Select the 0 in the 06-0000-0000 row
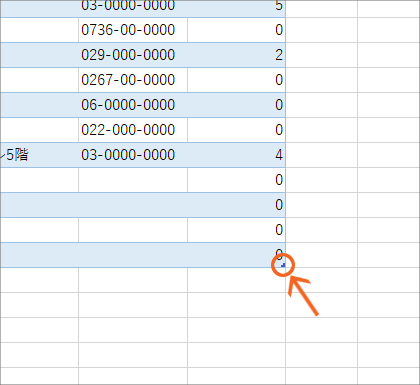420x385 pixels. (236, 105)
